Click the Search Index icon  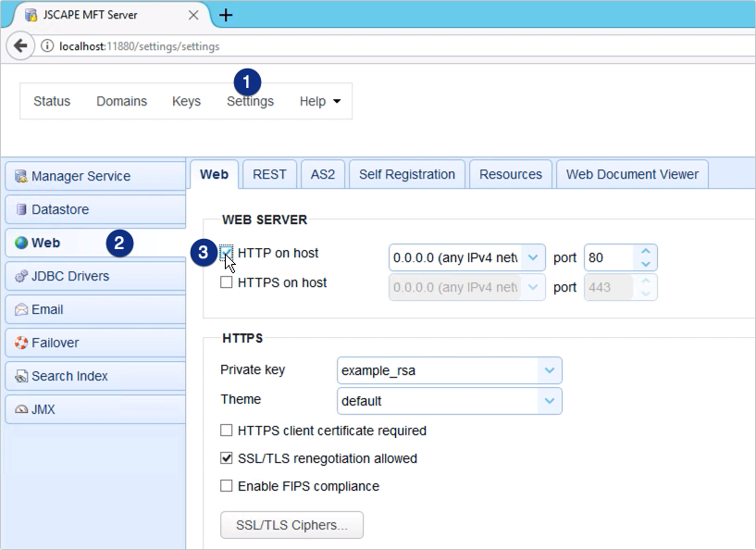click(x=20, y=376)
